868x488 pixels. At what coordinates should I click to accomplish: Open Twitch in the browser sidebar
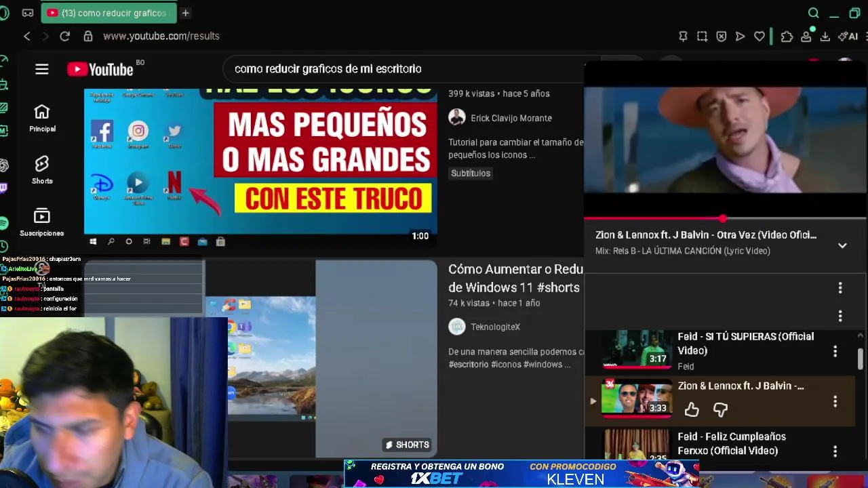coord(4,188)
